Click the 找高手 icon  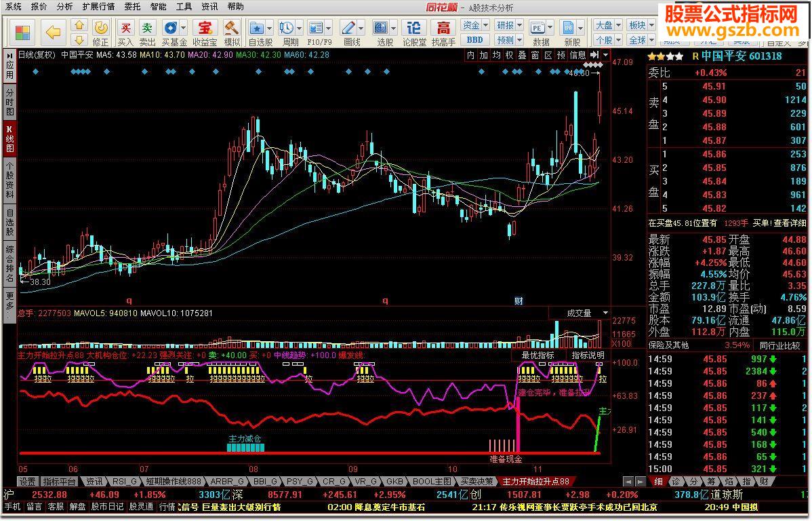point(443,28)
